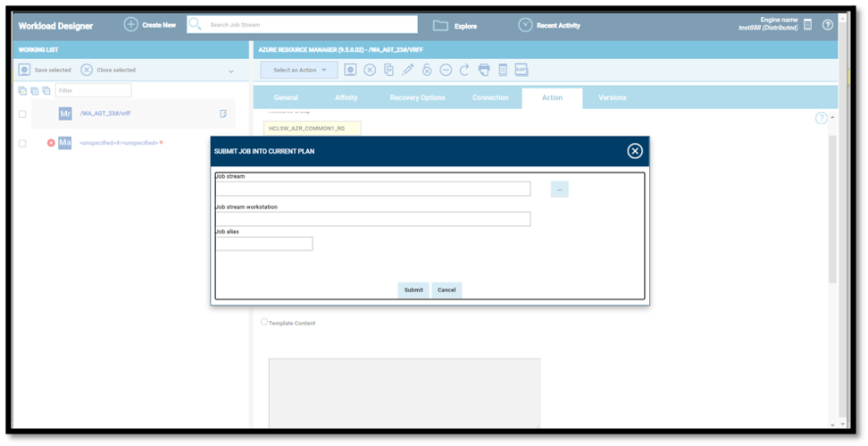This screenshot has height=446, width=868.
Task: Open the Versions tab
Action: click(613, 97)
